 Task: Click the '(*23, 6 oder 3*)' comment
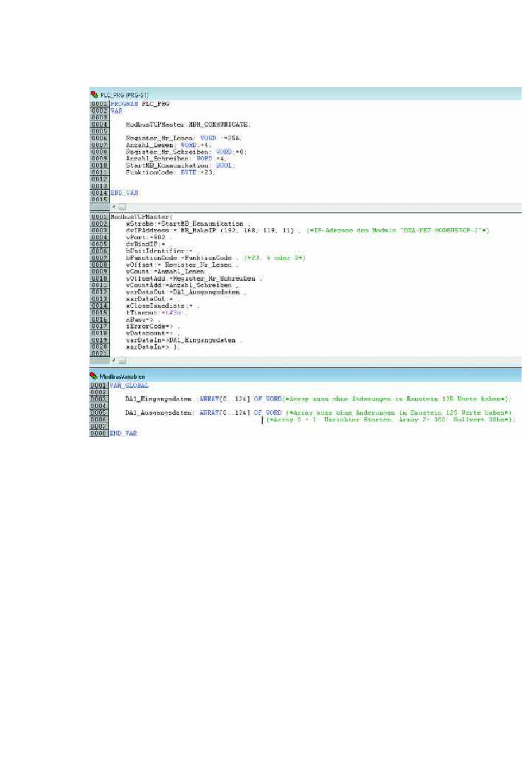(275, 258)
